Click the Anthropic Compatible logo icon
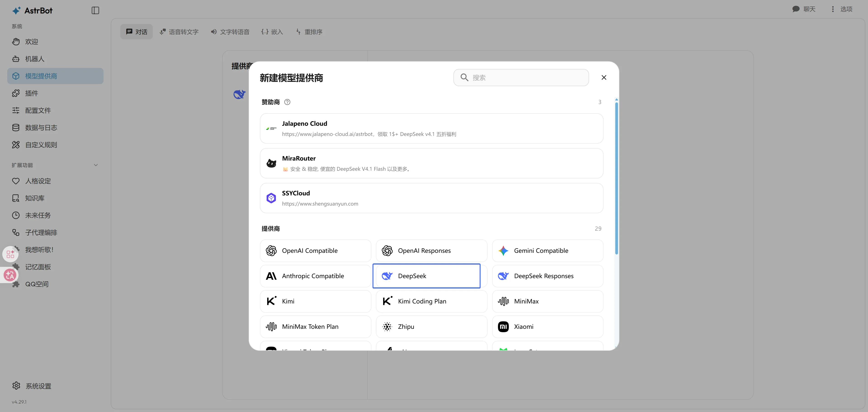 tap(271, 276)
